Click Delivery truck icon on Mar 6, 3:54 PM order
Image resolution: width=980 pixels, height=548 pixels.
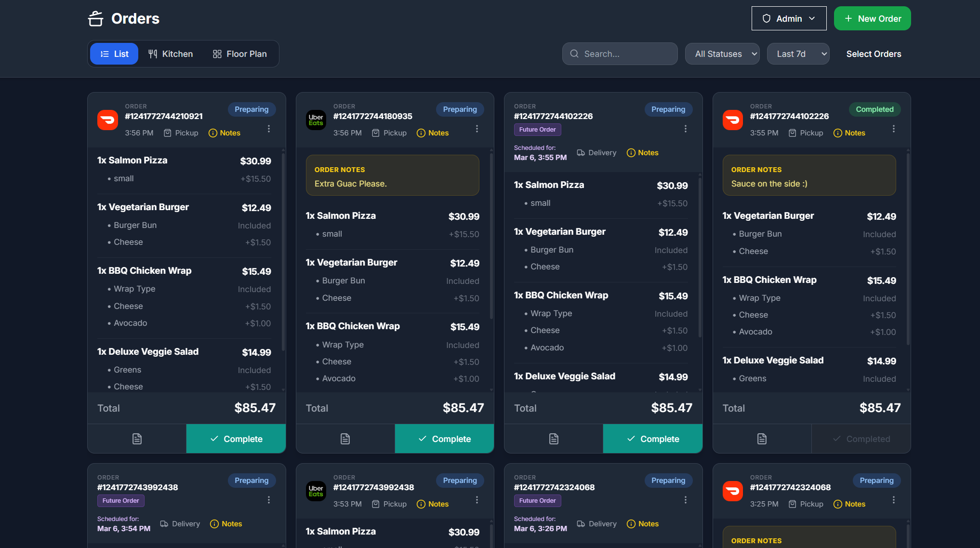point(164,524)
